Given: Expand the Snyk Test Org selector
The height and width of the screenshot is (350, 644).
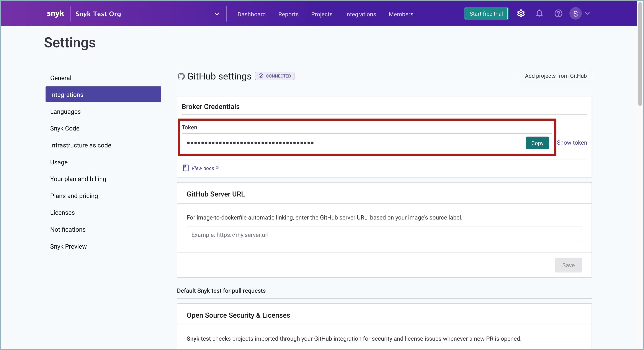Looking at the screenshot, I should 148,14.
